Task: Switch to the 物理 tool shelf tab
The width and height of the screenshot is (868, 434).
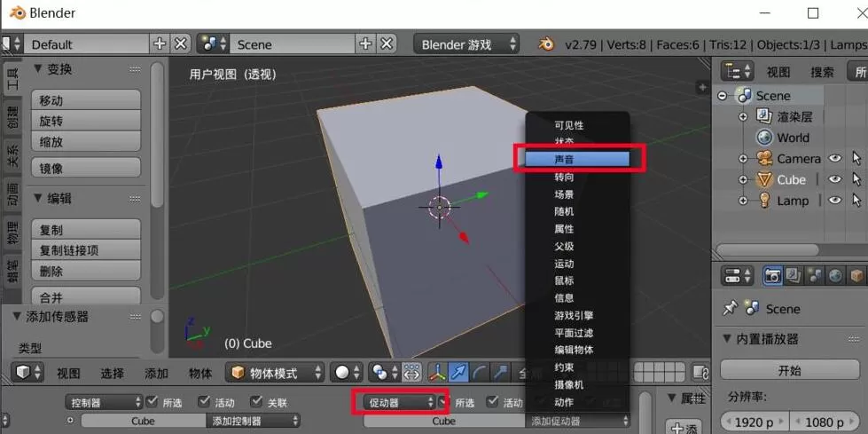Action: [12, 232]
